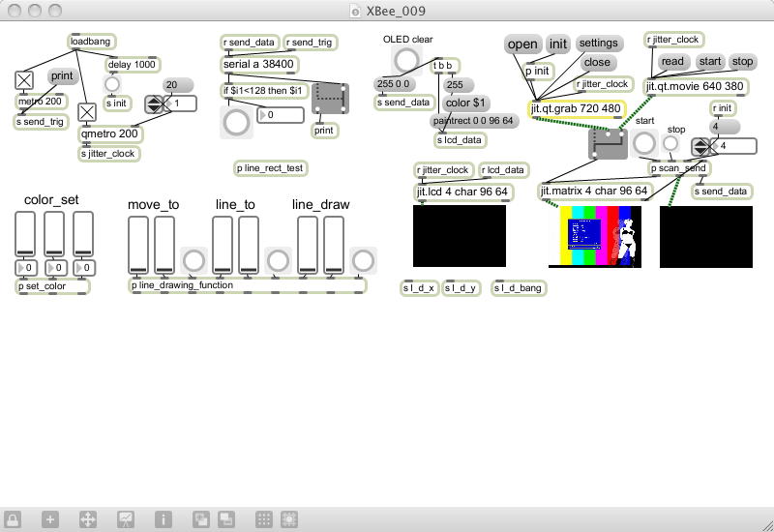Select the p set_color subpatcher
This screenshot has width=774, height=532.
tap(52, 286)
